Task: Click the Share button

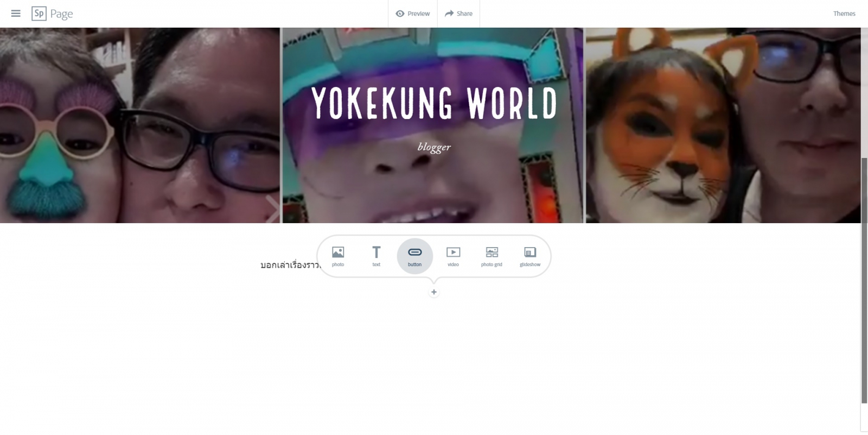Action: click(458, 14)
